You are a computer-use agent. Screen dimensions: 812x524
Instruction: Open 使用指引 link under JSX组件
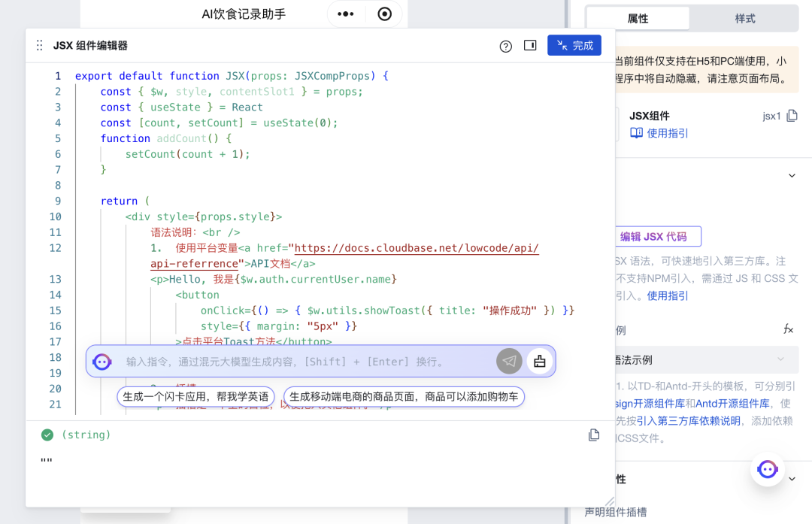point(668,133)
